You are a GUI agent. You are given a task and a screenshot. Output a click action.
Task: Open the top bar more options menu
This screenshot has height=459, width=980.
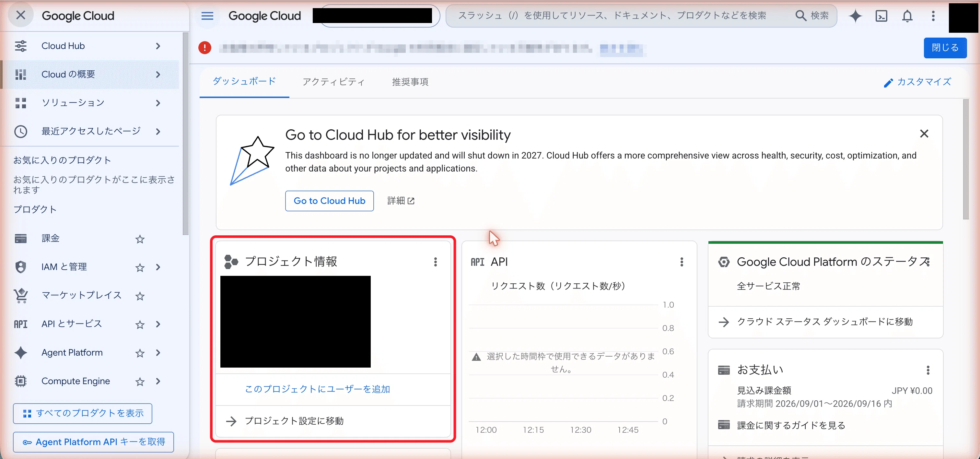pos(933,16)
